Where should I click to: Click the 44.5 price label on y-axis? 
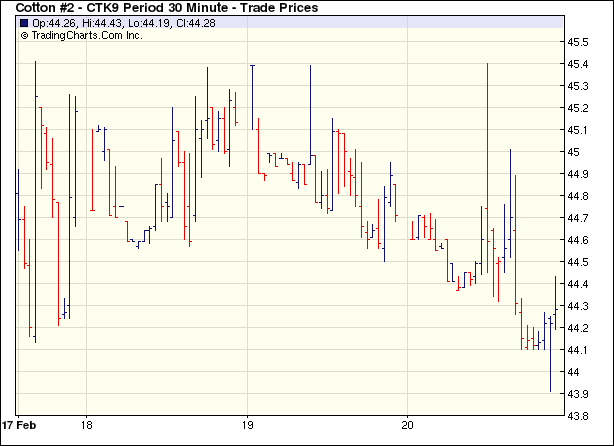pyautogui.click(x=579, y=262)
